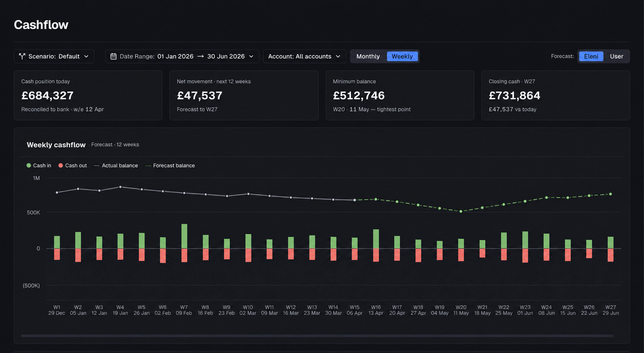Image resolution: width=644 pixels, height=353 pixels.
Task: Click the £731,864 value
Action: click(514, 95)
